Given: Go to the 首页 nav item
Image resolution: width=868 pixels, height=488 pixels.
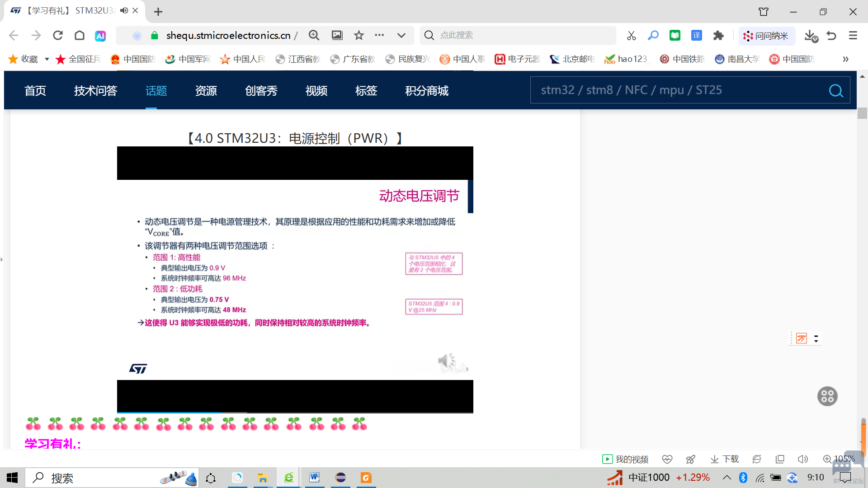Looking at the screenshot, I should tap(35, 91).
